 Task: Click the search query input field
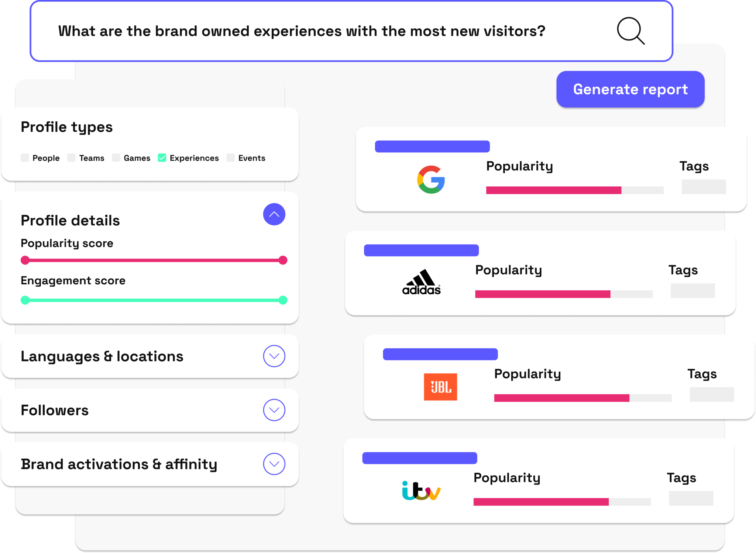(x=301, y=31)
